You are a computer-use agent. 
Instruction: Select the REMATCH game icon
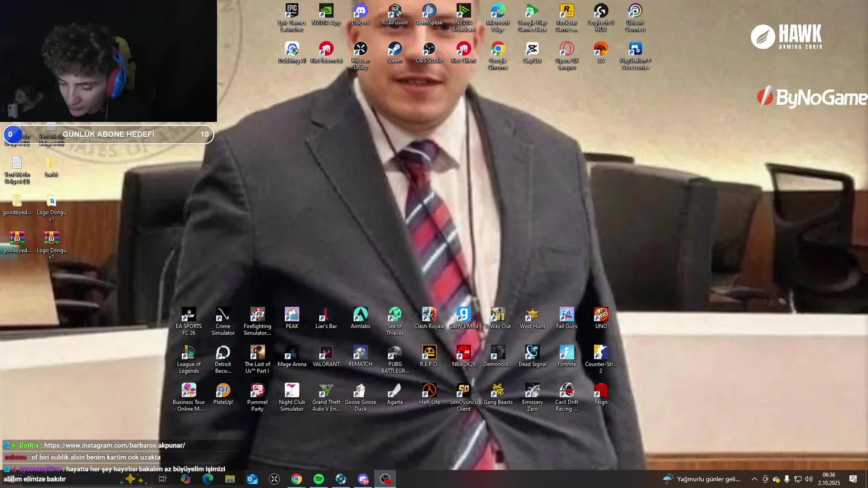[x=361, y=357]
